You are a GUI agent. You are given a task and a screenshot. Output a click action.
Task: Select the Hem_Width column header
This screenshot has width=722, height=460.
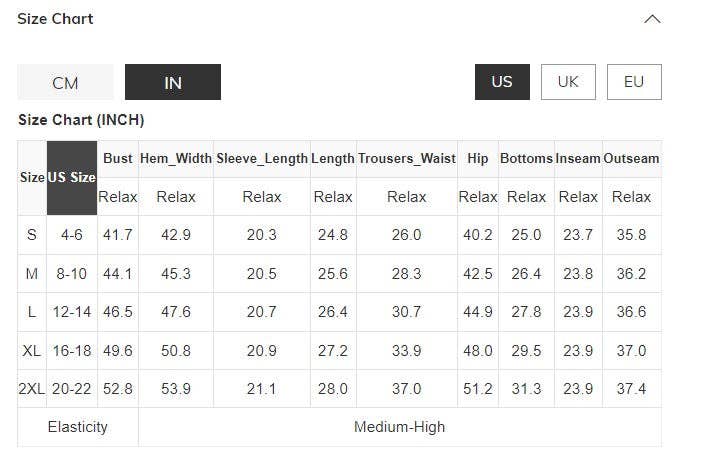176,159
